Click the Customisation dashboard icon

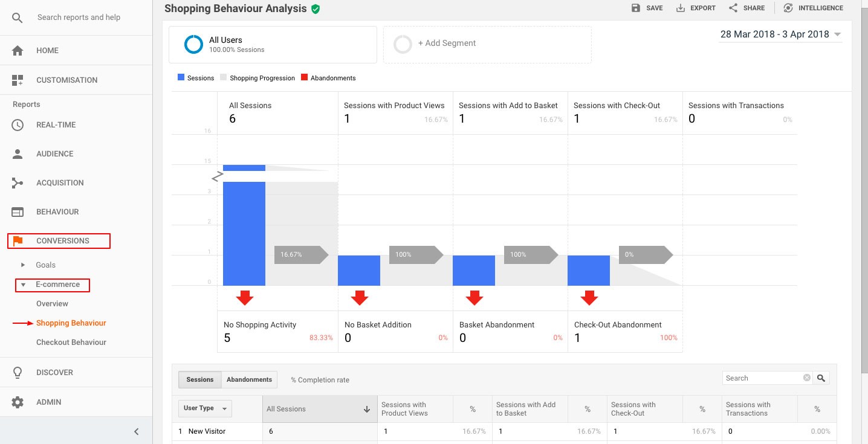[x=18, y=80]
